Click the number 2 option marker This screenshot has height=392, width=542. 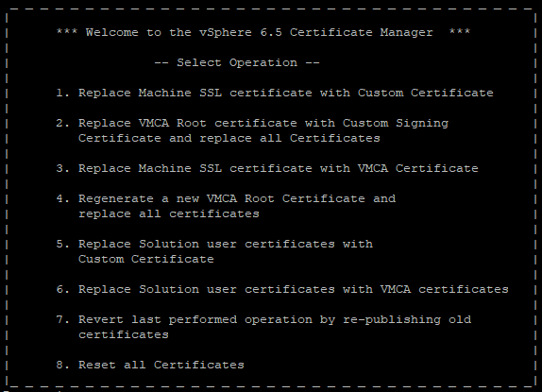click(x=62, y=123)
